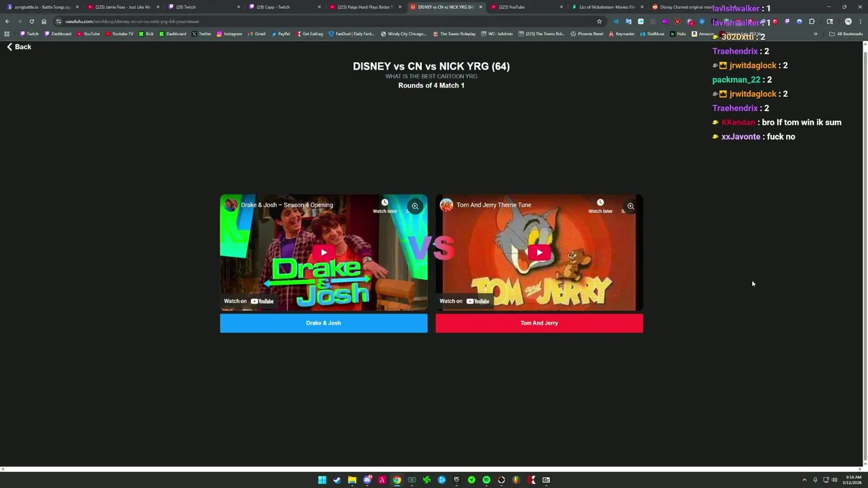
Task: Open All Bookmarks folder
Action: [846, 34]
